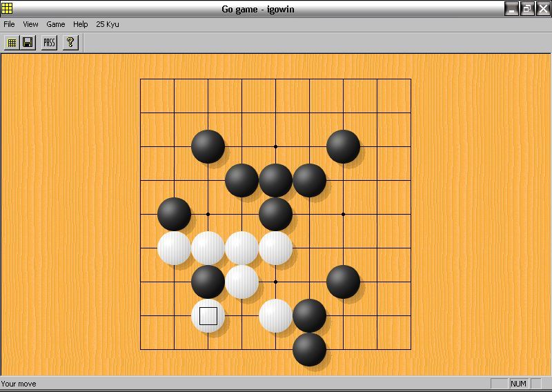Click the leftmost black stone on the board
Screen dimensions: 552x392
pyautogui.click(x=175, y=214)
